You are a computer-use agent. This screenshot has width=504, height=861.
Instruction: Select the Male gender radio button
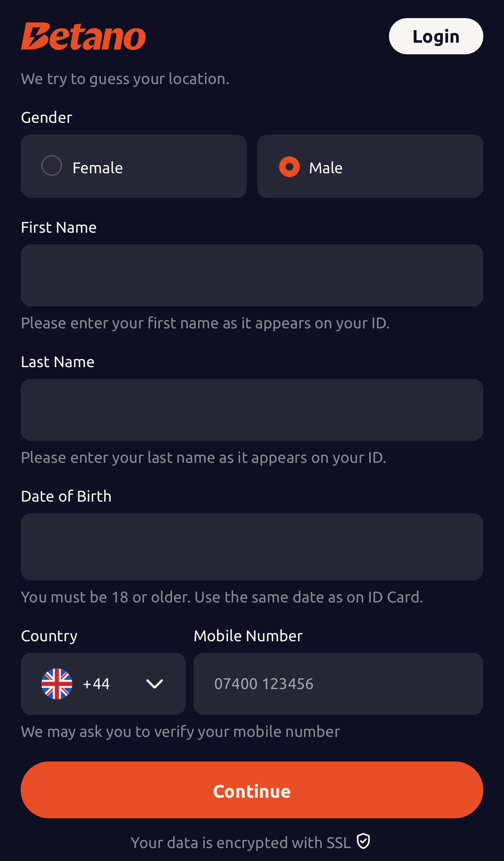click(x=289, y=167)
